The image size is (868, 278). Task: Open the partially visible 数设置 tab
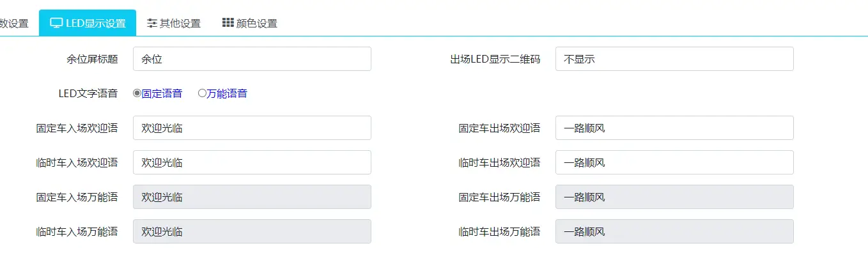pos(14,24)
